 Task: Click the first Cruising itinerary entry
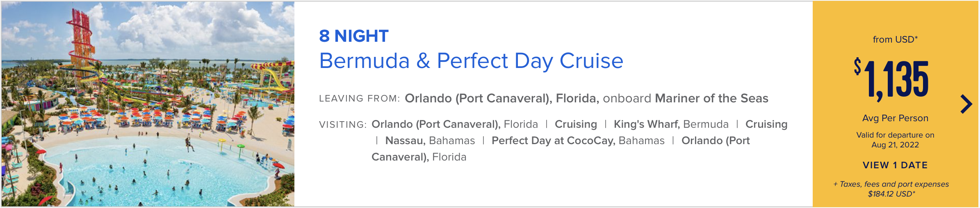(576, 124)
